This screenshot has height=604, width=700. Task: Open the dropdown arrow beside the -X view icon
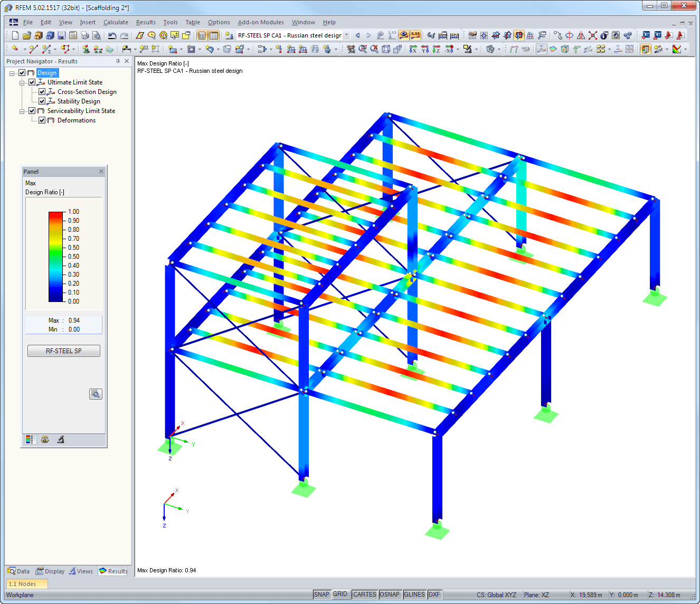pyautogui.click(x=458, y=49)
